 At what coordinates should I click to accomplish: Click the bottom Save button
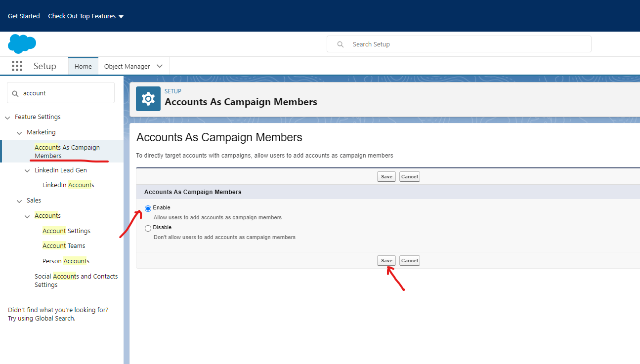pos(386,261)
